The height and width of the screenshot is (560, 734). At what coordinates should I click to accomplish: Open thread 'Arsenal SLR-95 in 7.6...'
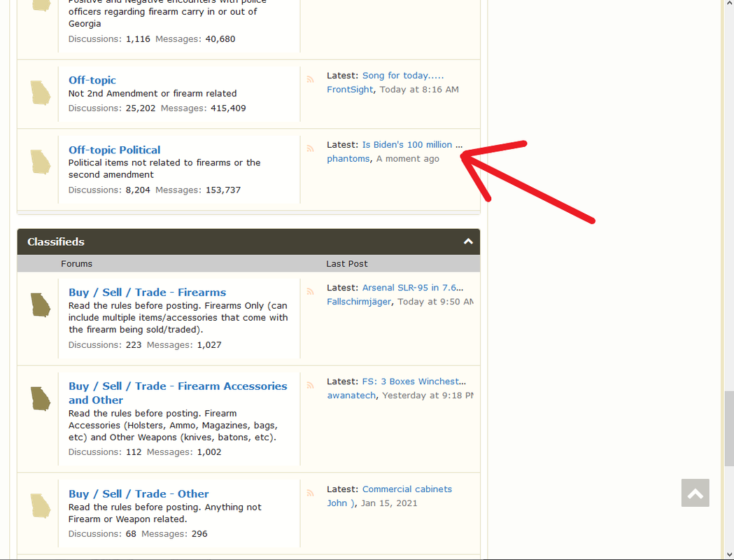413,288
